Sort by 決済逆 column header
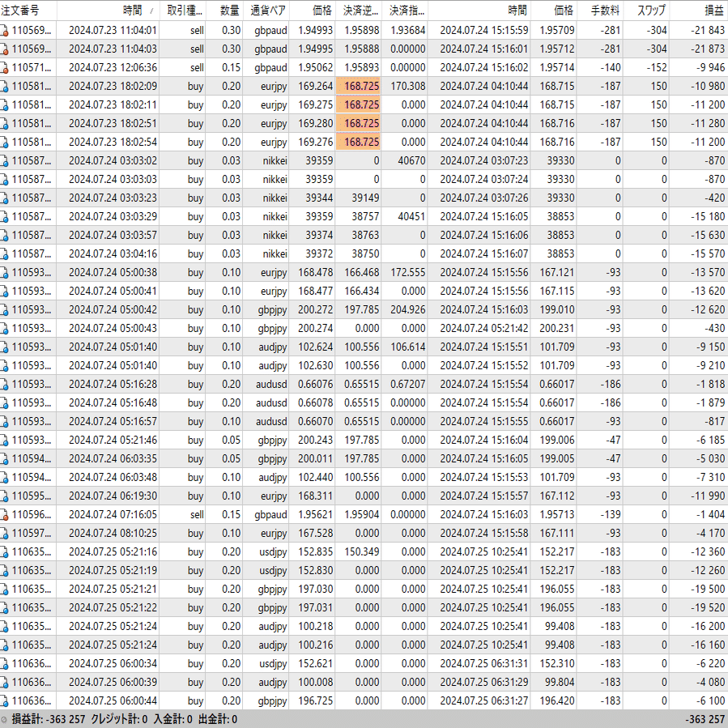Image resolution: width=728 pixels, height=728 pixels. click(359, 11)
